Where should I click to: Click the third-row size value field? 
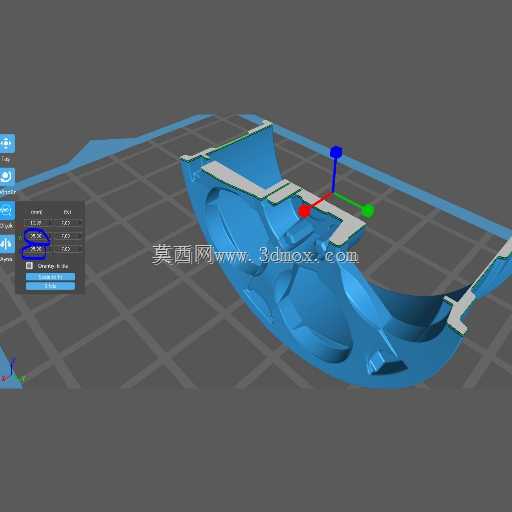(x=37, y=249)
